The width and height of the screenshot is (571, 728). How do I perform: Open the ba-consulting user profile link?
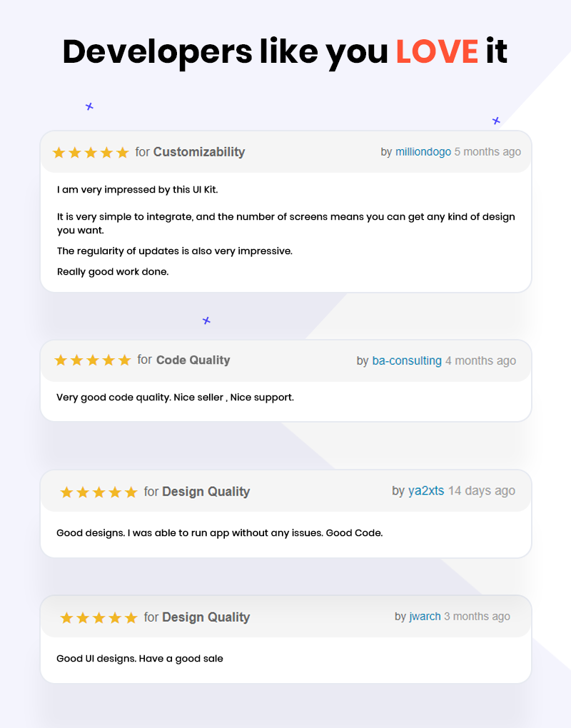[407, 360]
